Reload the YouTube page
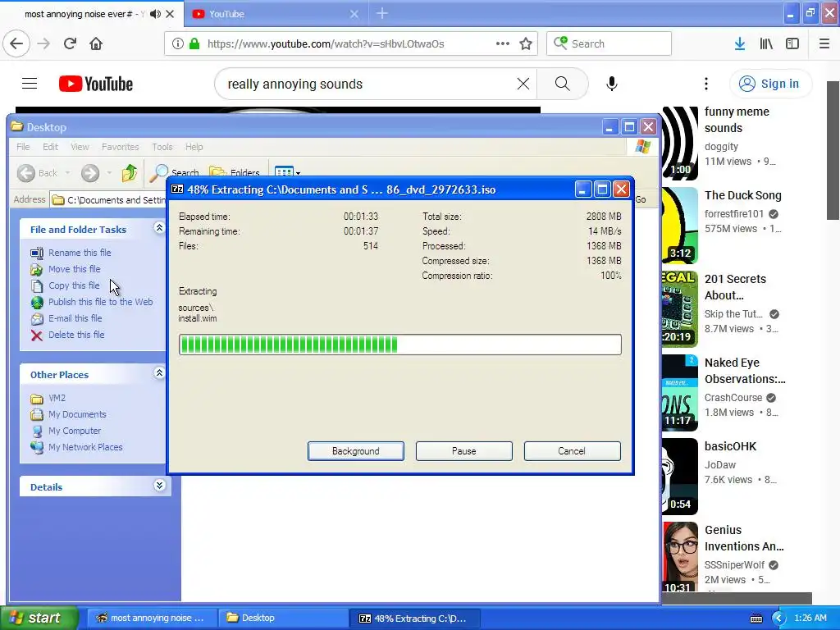The image size is (840, 630). click(x=70, y=43)
